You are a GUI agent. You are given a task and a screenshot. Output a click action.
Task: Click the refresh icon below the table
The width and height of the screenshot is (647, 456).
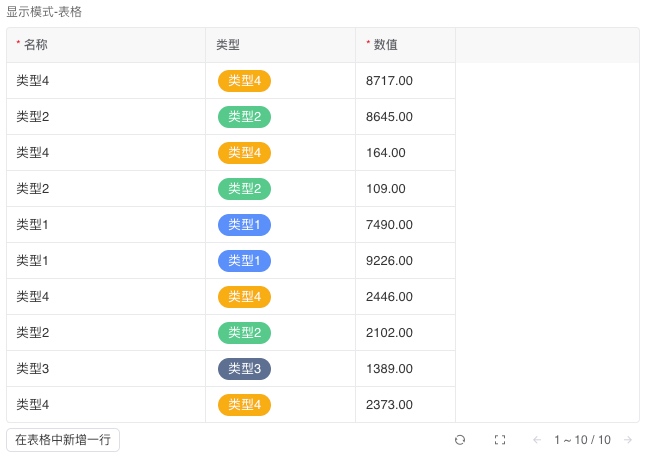click(460, 440)
